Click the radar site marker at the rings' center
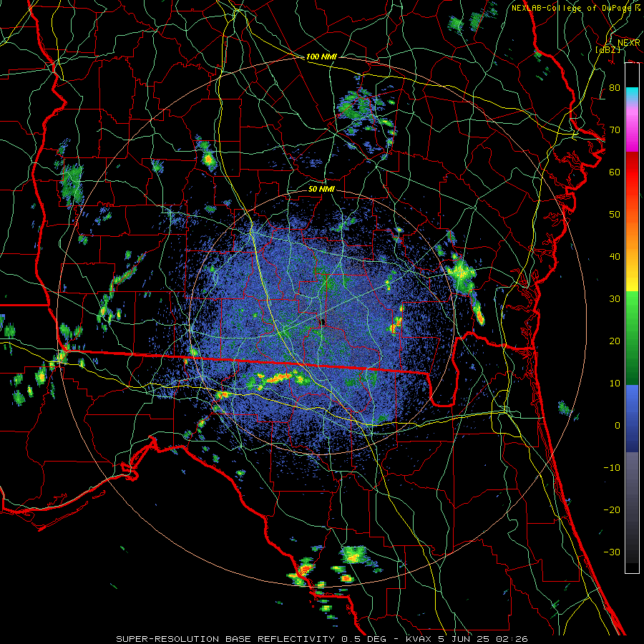This screenshot has height=644, width=644. pos(323,322)
